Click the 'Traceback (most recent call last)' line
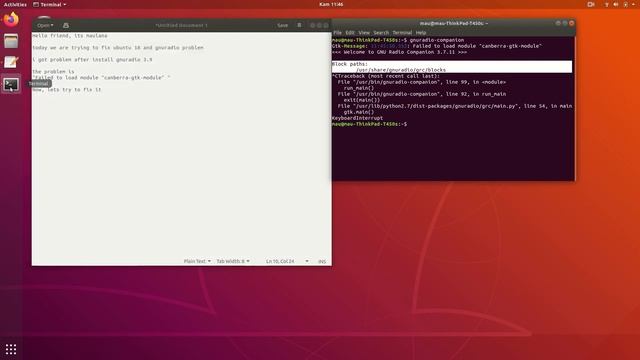The width and height of the screenshot is (640, 360). 386,76
